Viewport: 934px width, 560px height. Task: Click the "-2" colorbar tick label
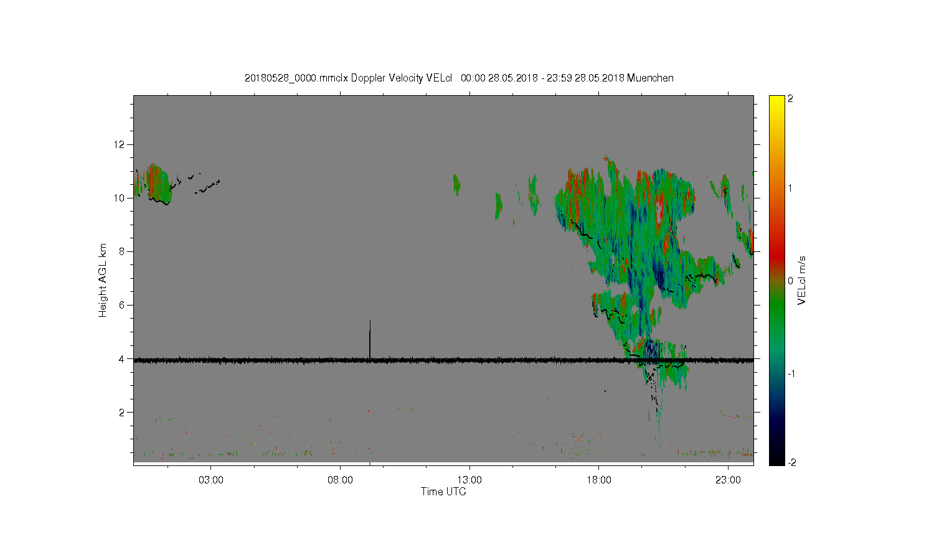(791, 462)
